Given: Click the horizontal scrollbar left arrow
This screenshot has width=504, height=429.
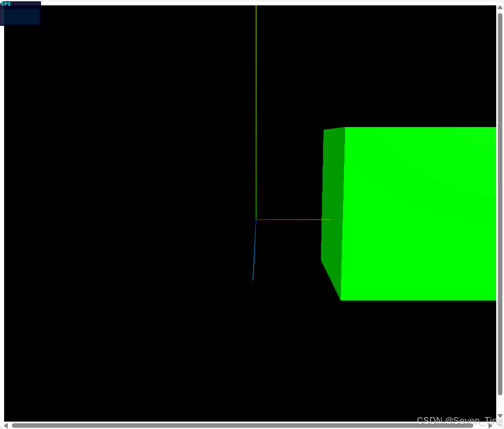Looking at the screenshot, I should tap(6, 426).
